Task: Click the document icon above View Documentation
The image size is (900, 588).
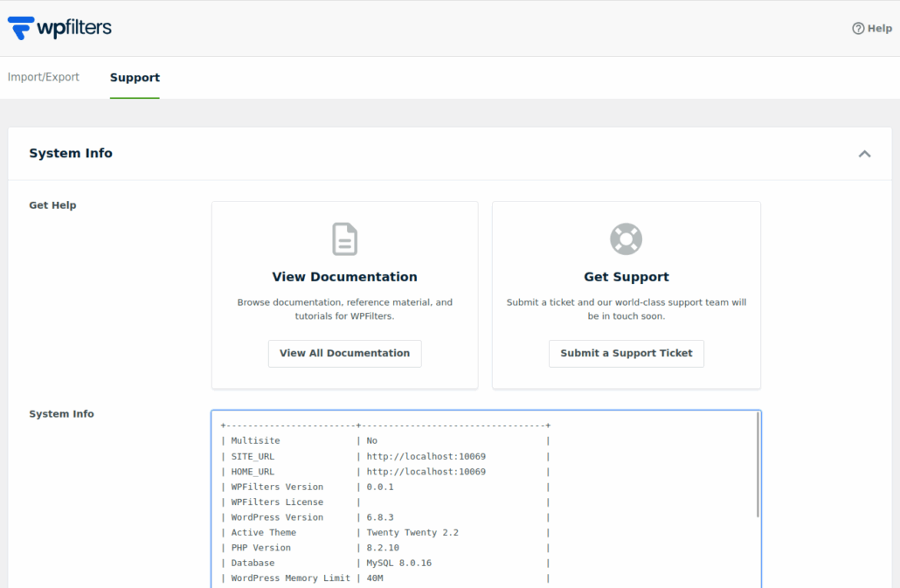Action: pyautogui.click(x=344, y=239)
